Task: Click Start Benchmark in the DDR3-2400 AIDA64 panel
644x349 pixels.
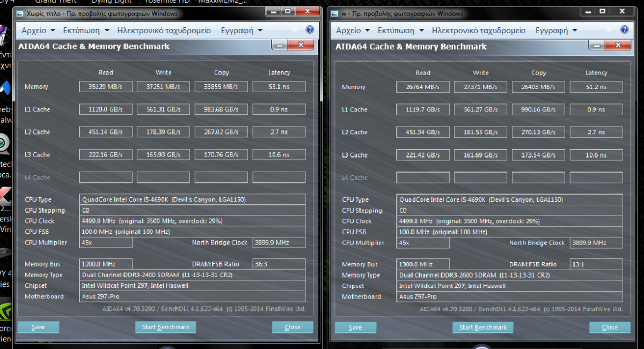Action: tap(165, 327)
